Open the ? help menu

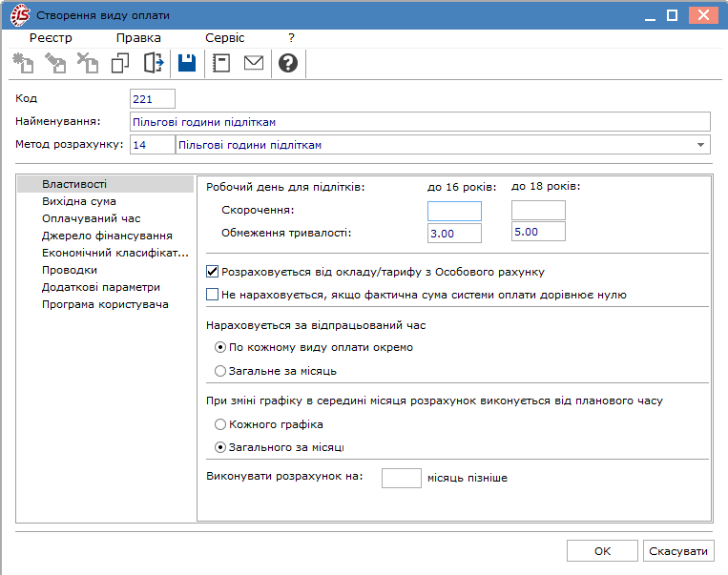click(x=291, y=38)
